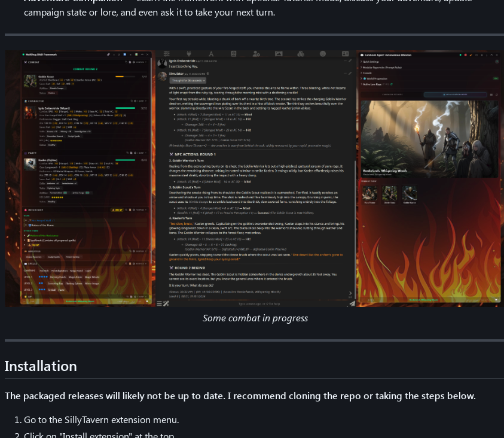Click the 'Fireball' spell tag at Level 3
Viewport: 504px width, 438px height.
[x=52, y=290]
